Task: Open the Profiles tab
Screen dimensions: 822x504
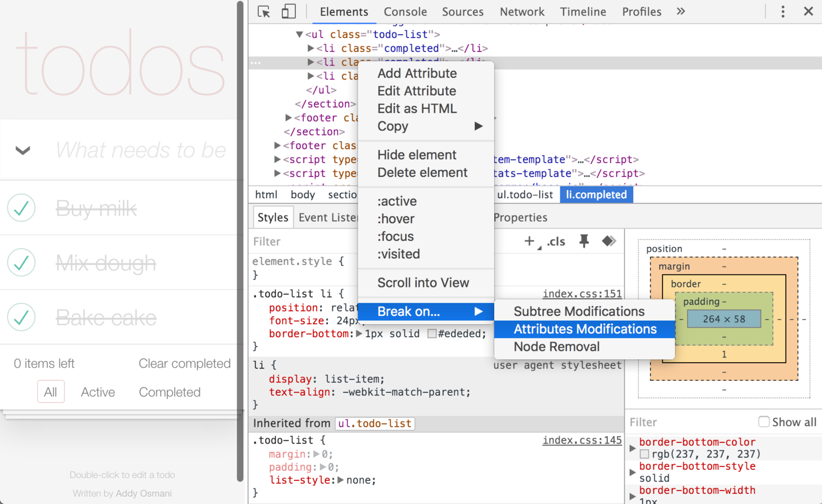Action: [642, 12]
